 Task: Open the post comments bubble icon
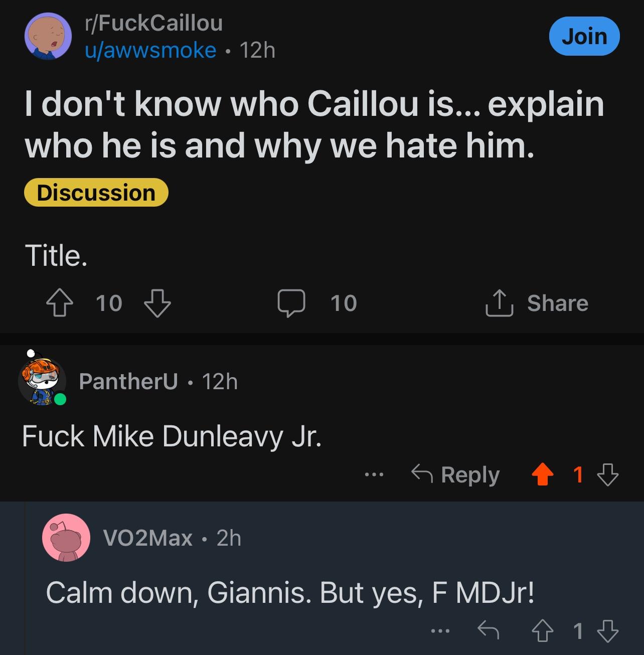[x=291, y=303]
